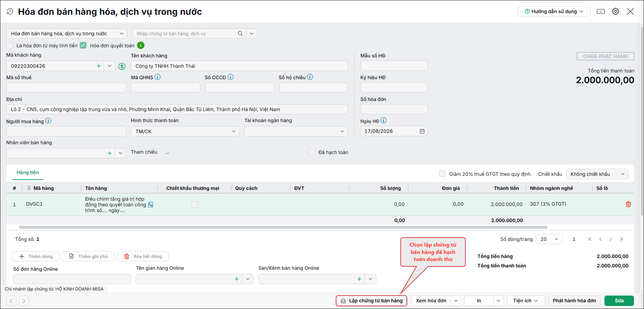Go to last page icon
The height and width of the screenshot is (309, 644).
[622, 239]
